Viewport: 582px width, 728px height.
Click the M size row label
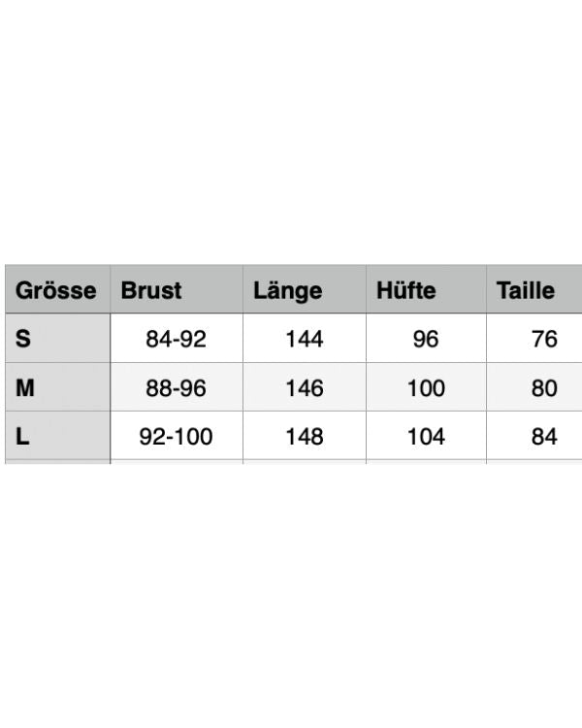coord(26,388)
